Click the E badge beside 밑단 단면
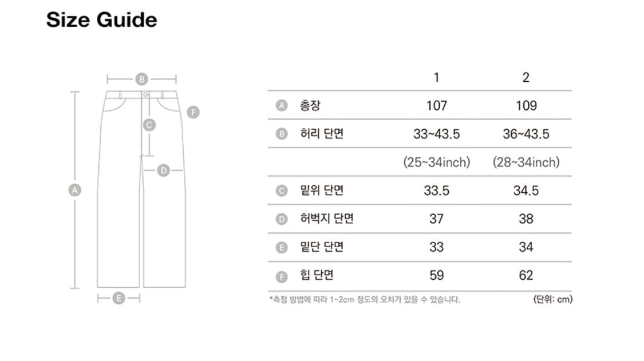 point(281,247)
